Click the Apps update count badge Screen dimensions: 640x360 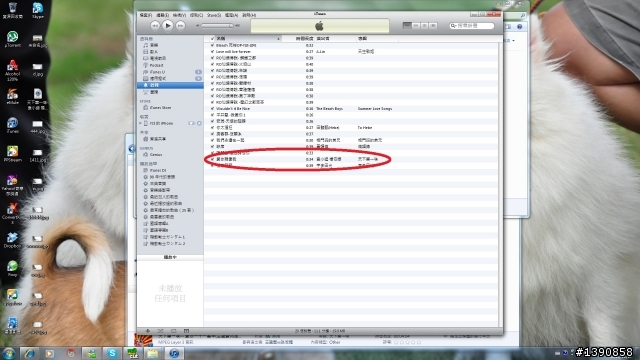198,78
